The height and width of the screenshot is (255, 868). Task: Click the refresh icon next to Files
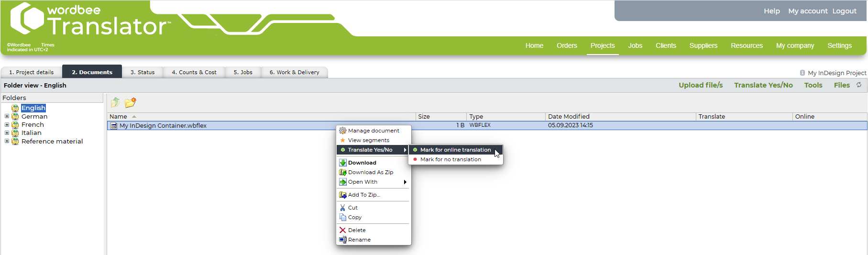[x=859, y=85]
